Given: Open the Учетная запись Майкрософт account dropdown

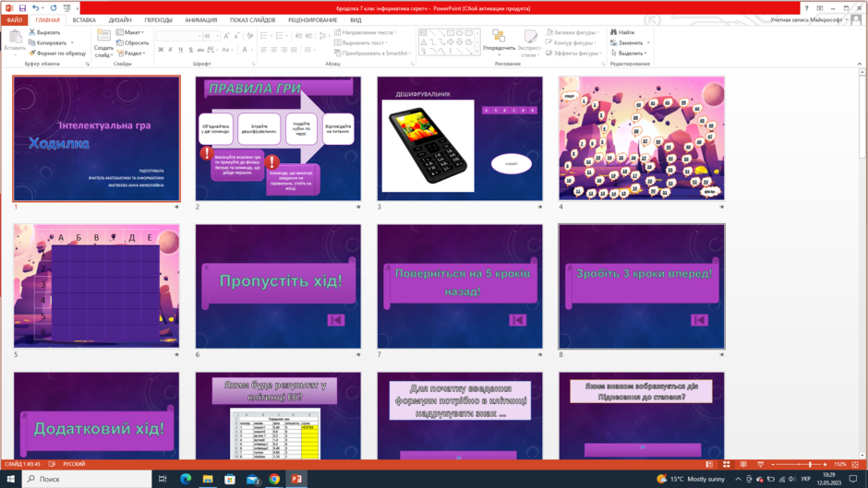Looking at the screenshot, I should 809,20.
